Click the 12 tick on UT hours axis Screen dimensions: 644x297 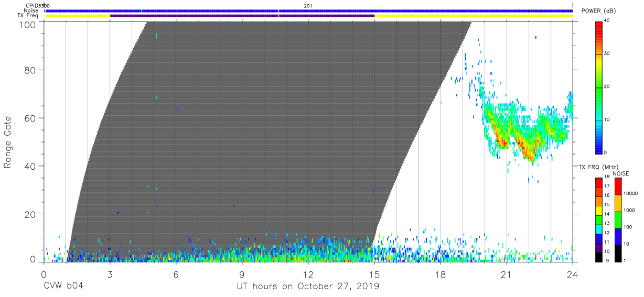coord(308,274)
